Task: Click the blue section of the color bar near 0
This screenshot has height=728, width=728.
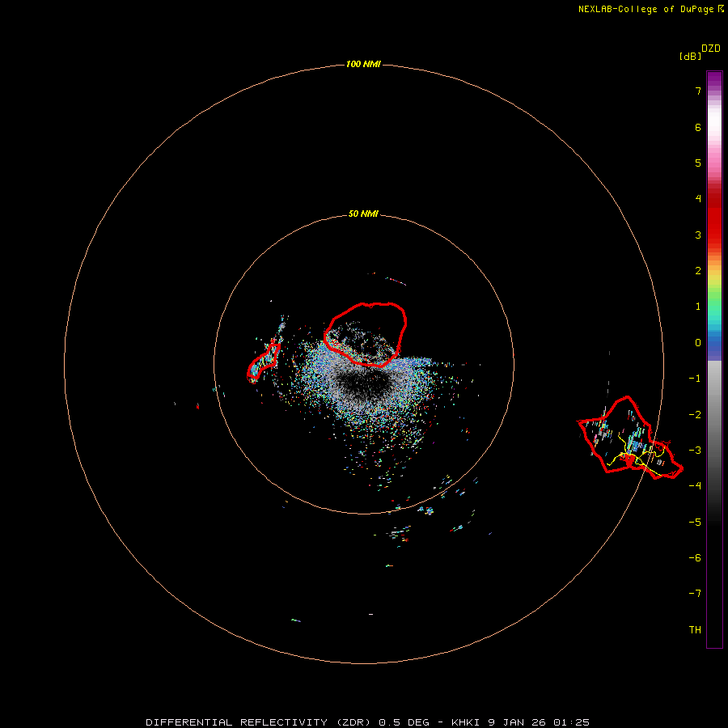Action: click(x=714, y=344)
